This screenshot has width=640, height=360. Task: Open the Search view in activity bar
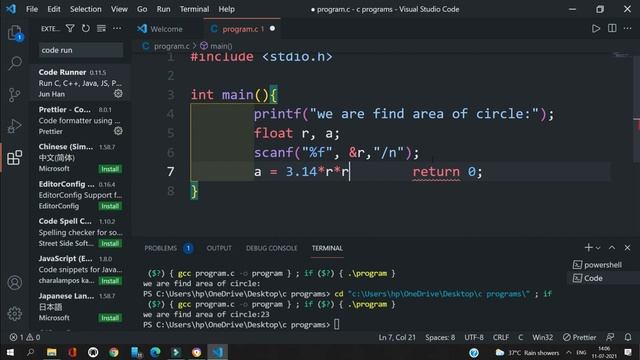click(15, 63)
